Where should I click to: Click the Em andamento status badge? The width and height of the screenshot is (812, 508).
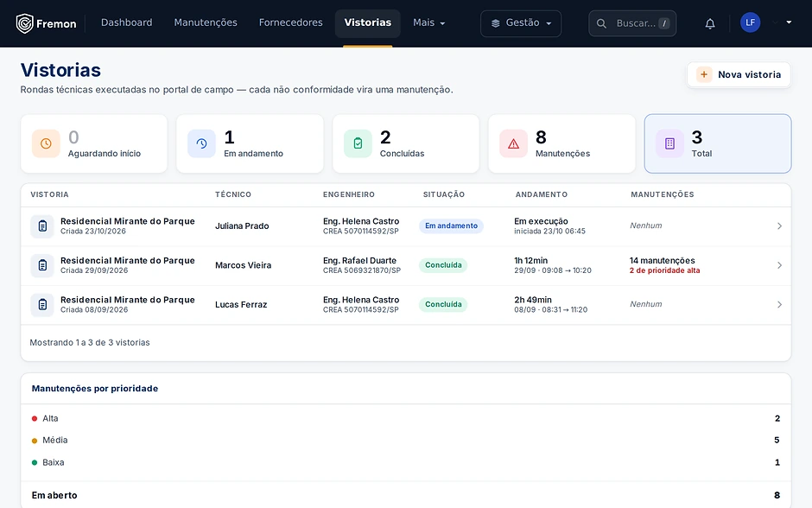point(451,226)
